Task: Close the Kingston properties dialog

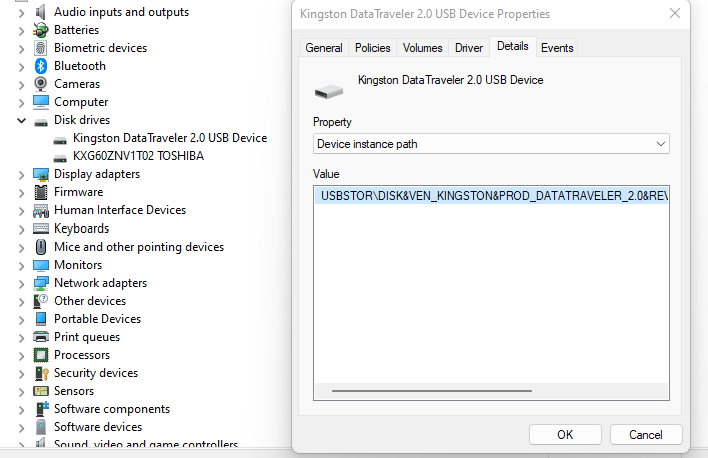Action: point(675,14)
